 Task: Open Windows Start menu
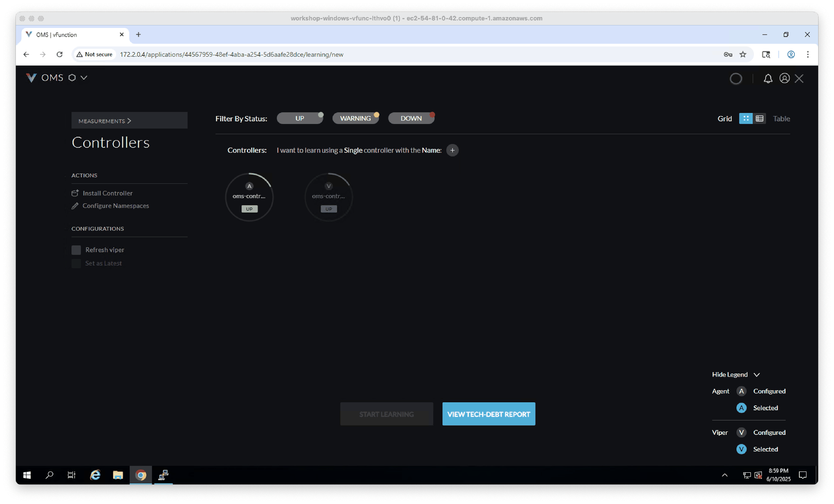27,475
